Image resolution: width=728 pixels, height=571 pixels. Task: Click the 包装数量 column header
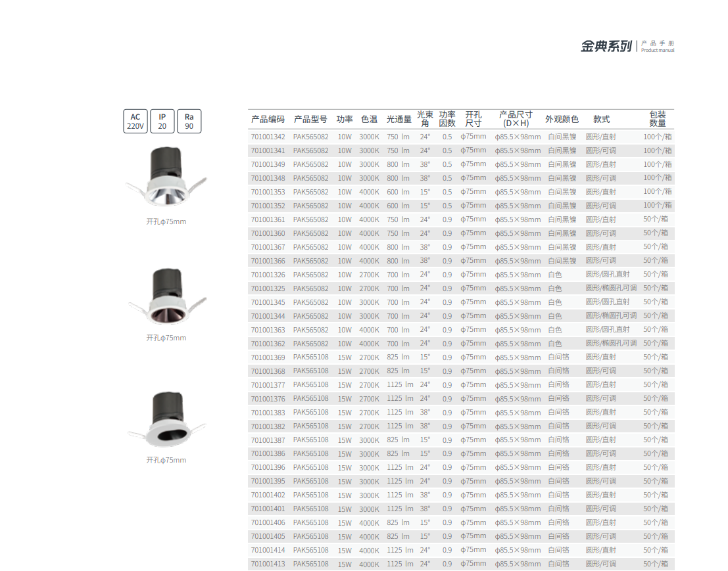658,119
